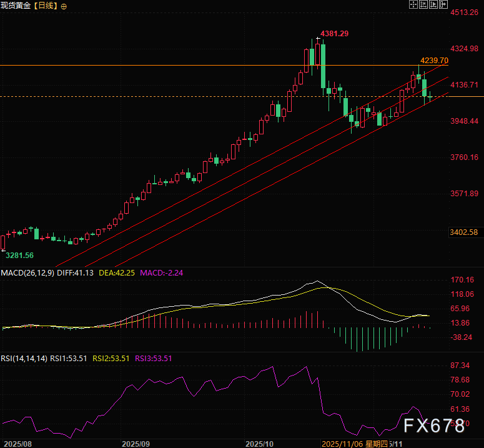Click the 2025/10 date on time axis

click(x=260, y=443)
